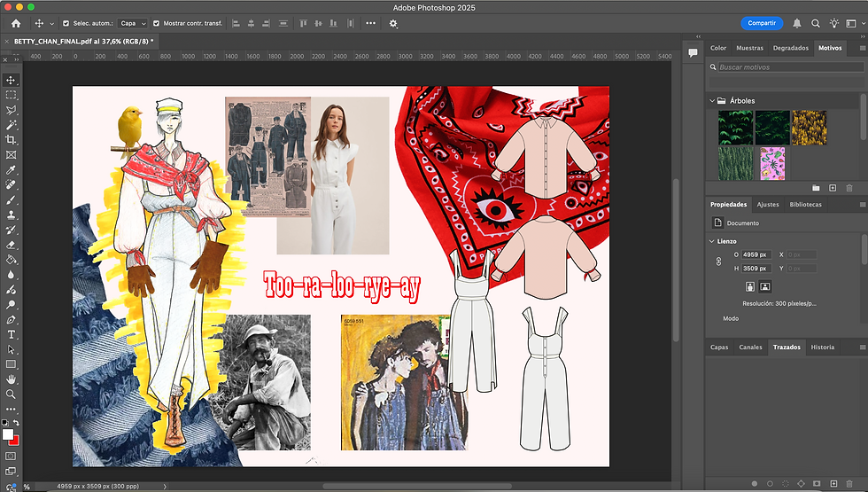Select the Magic Wand tool
The image size is (868, 492).
click(x=11, y=125)
